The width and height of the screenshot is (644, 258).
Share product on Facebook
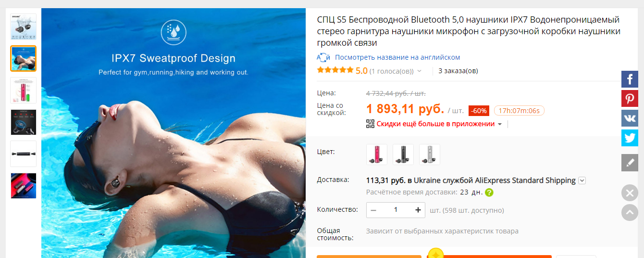coord(630,79)
